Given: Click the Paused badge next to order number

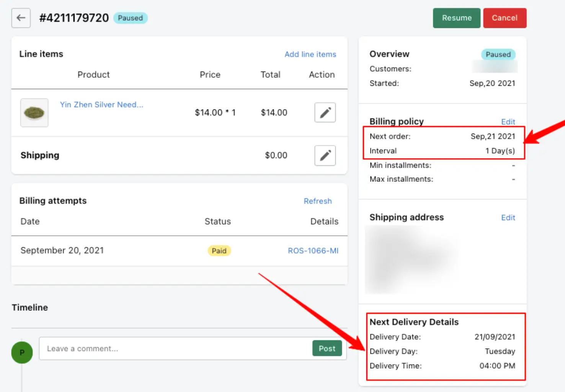Looking at the screenshot, I should [131, 18].
